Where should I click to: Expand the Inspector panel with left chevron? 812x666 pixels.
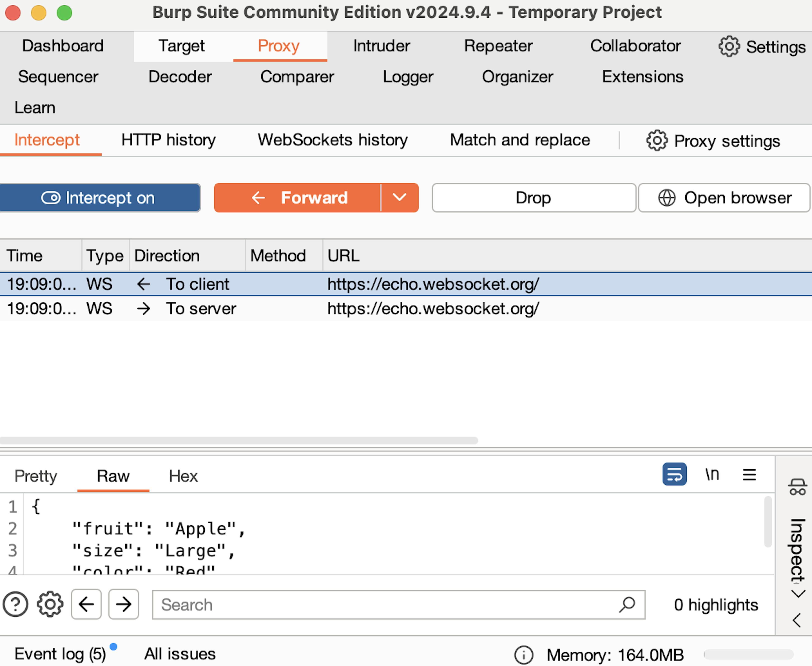797,620
